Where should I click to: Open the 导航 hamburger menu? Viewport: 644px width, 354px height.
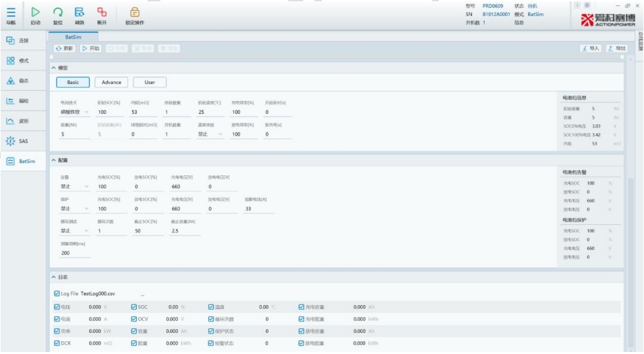pos(11,12)
